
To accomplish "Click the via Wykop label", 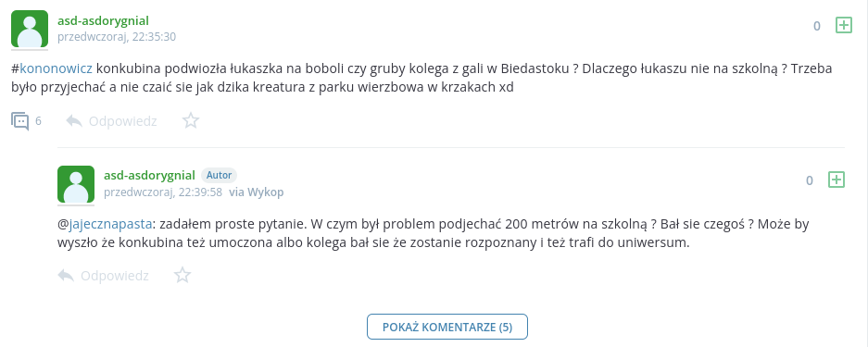I will pyautogui.click(x=257, y=192).
